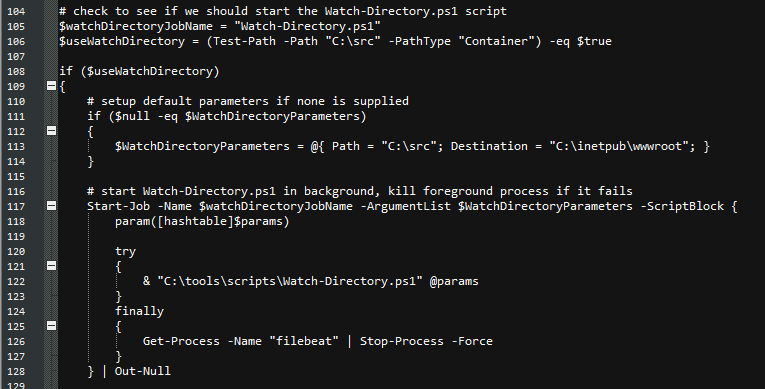Viewport: 765px width, 389px height.
Task: Select line number 104 in the gutter
Action: point(16,11)
